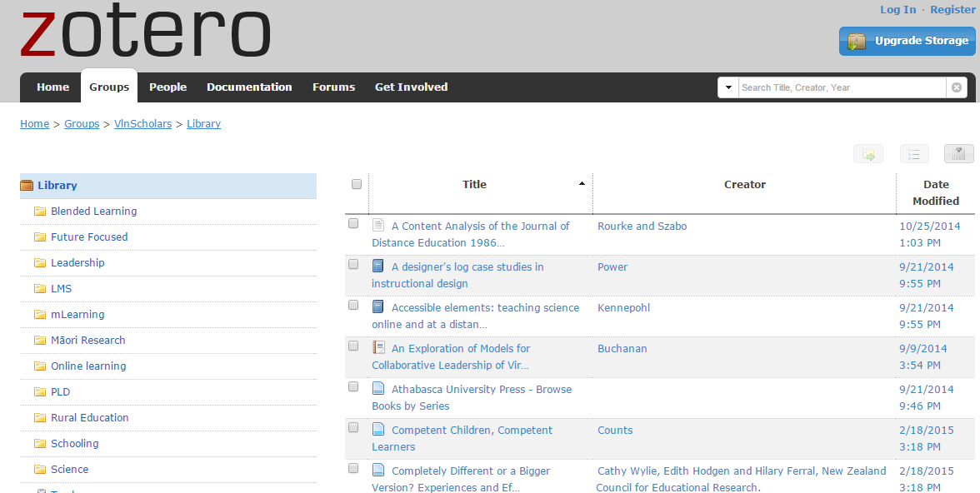
Task: Click the Upgrade Storage button icon
Action: [x=855, y=40]
